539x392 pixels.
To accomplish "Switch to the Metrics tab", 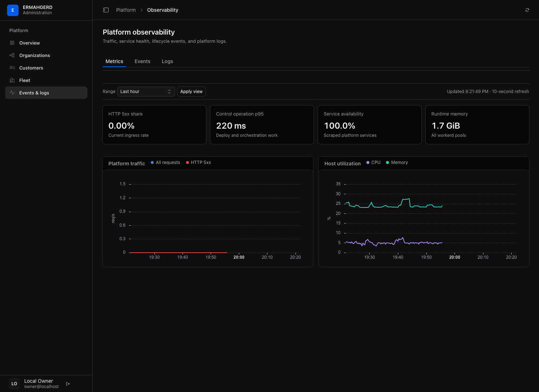I will (x=114, y=61).
